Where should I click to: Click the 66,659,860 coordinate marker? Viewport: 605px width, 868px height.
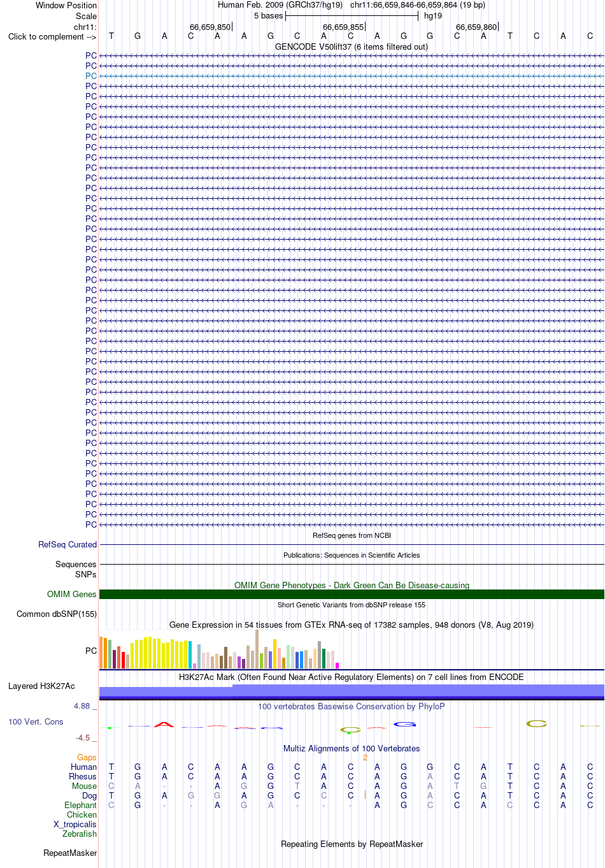[x=476, y=27]
